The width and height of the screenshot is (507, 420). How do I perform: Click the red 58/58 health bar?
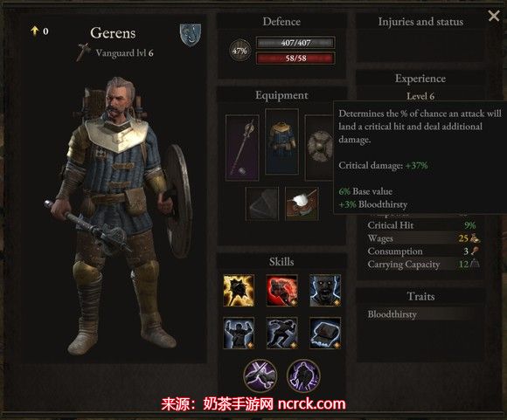point(295,59)
